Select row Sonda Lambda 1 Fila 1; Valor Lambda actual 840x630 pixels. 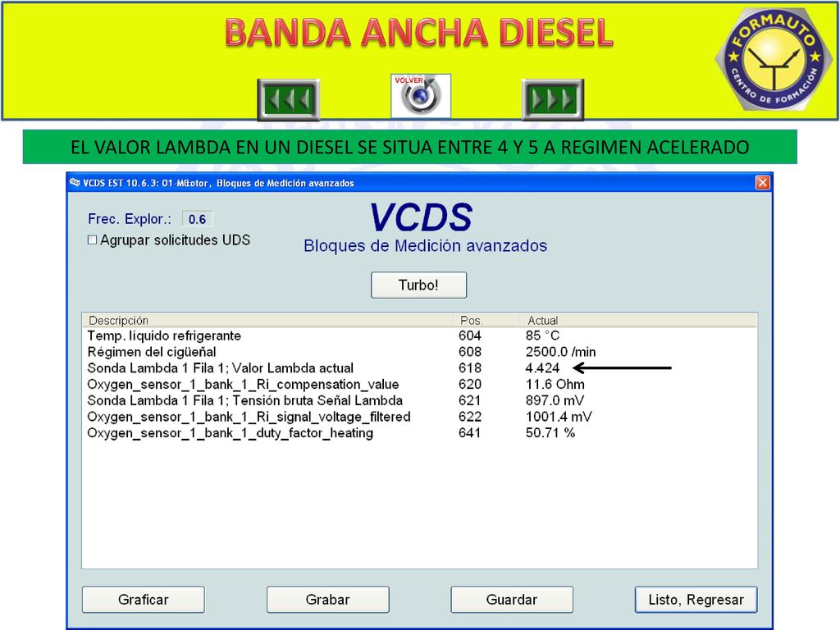coord(419,368)
